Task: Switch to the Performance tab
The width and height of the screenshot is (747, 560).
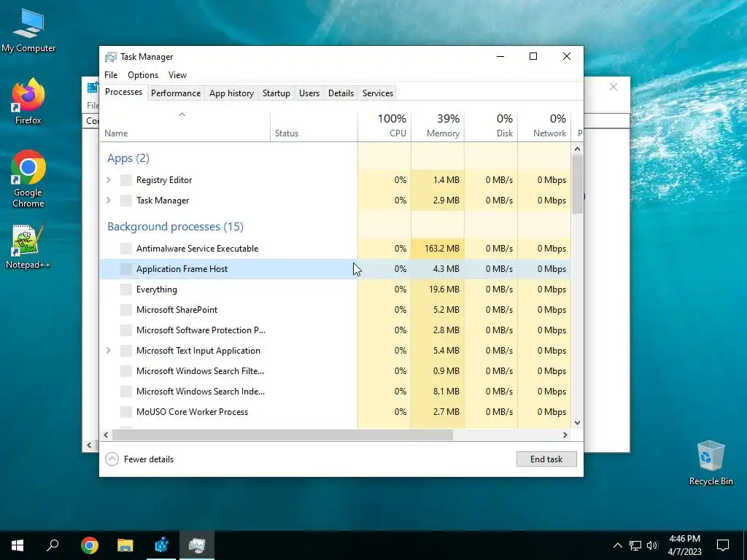Action: tap(176, 93)
